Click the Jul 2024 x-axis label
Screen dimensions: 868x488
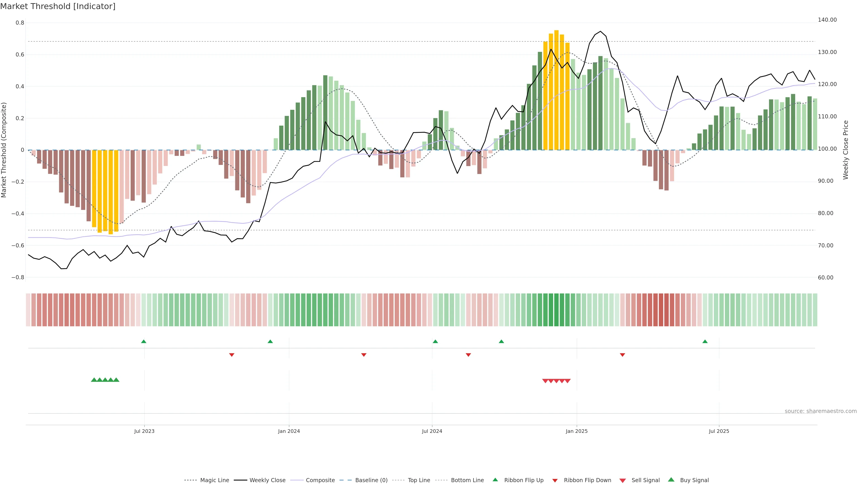click(x=432, y=431)
